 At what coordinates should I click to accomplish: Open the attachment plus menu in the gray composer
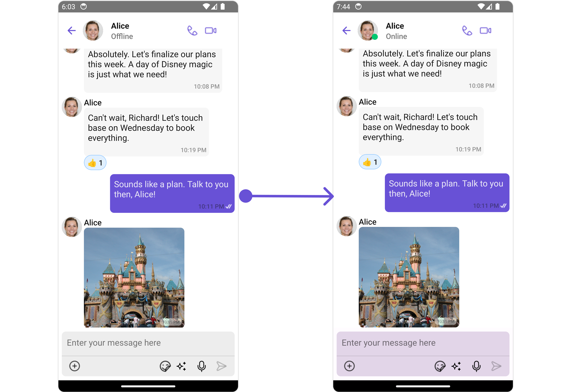click(74, 366)
